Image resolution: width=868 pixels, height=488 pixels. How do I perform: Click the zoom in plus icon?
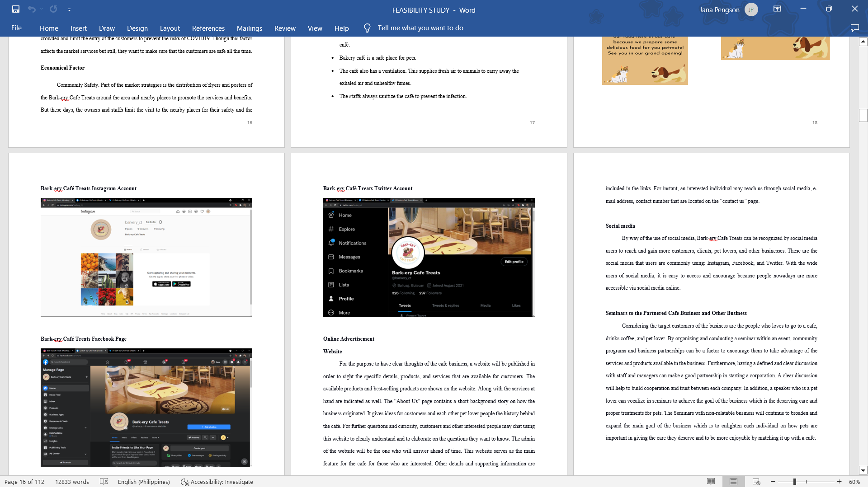click(x=840, y=482)
